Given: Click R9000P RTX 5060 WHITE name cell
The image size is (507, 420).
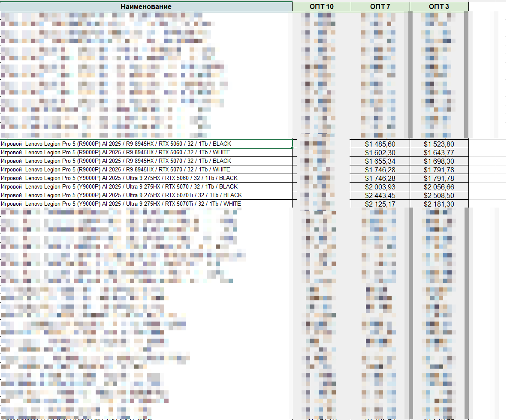Looking at the screenshot, I should (146, 153).
